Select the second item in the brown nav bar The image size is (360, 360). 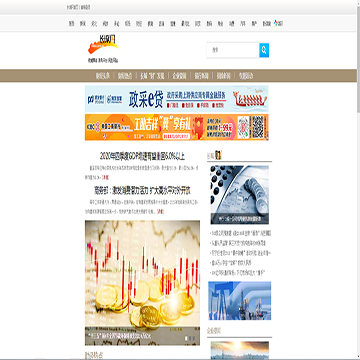(x=125, y=76)
